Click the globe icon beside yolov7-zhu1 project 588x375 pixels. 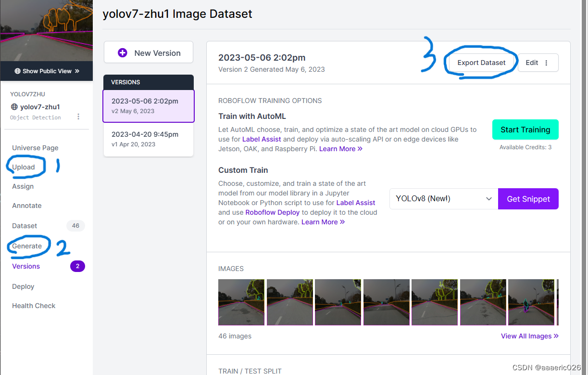coord(14,107)
